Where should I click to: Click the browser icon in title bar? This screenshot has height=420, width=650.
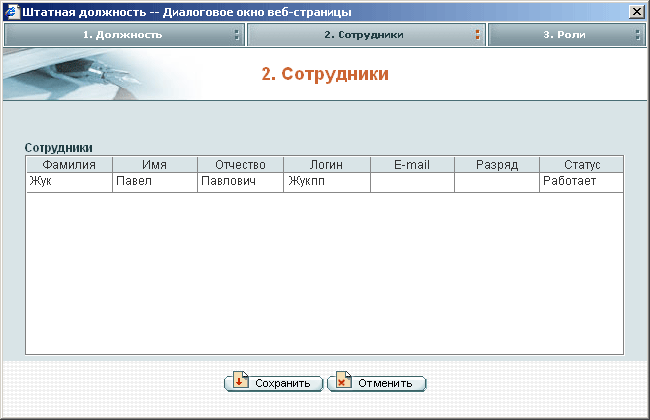point(12,12)
